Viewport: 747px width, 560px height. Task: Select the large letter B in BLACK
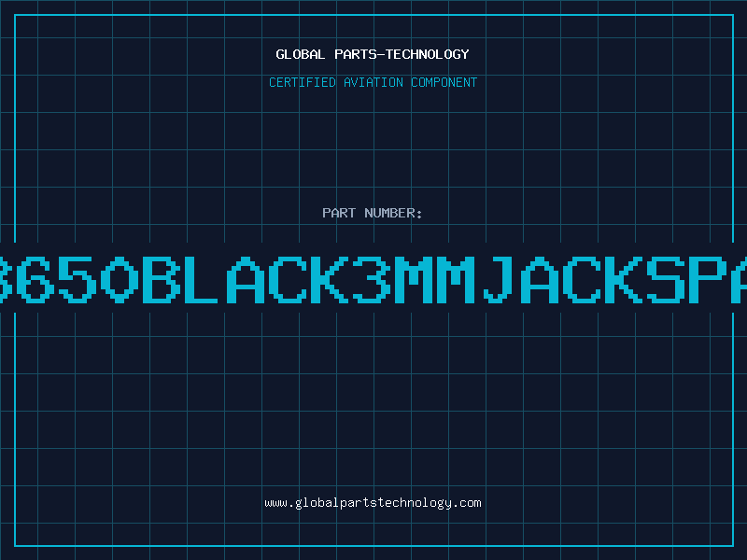tap(161, 279)
